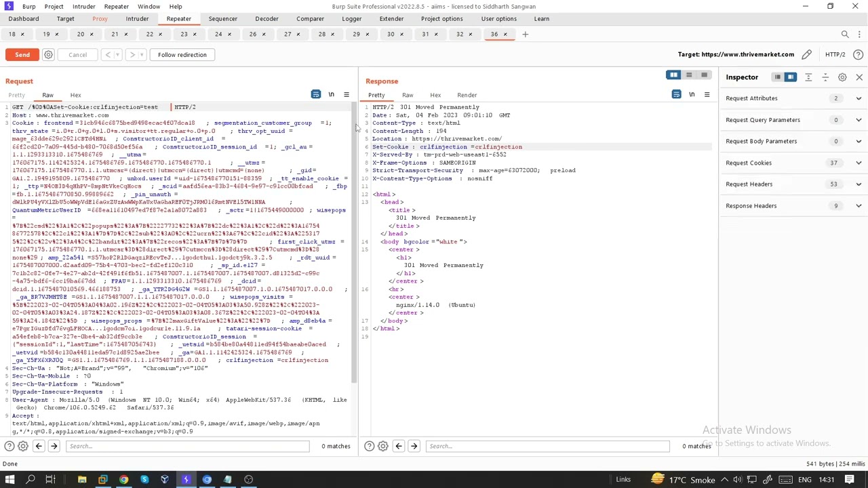Switch request view to Hex
868x488 pixels.
click(x=75, y=95)
